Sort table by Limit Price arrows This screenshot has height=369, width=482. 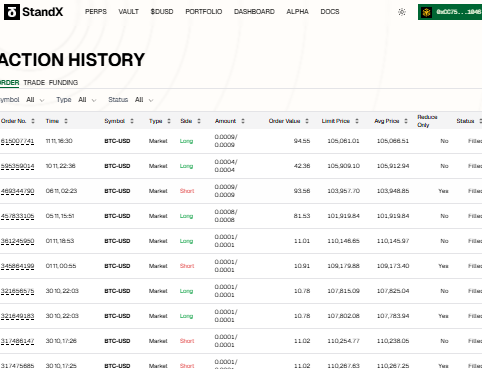click(357, 121)
